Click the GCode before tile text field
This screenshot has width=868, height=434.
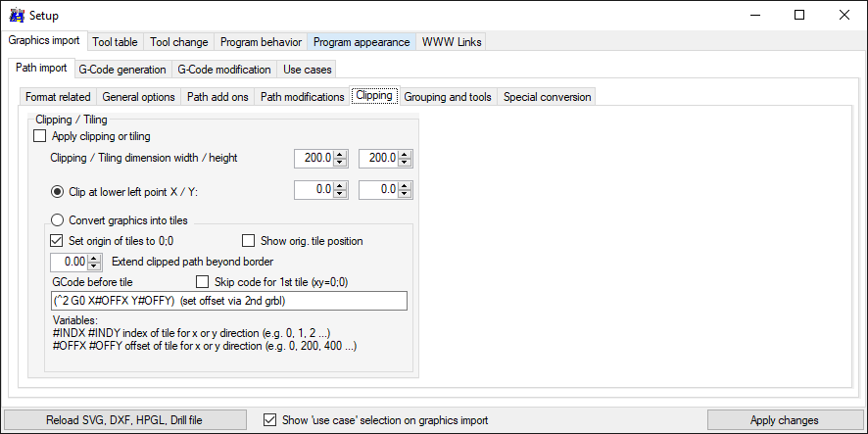pyautogui.click(x=228, y=301)
